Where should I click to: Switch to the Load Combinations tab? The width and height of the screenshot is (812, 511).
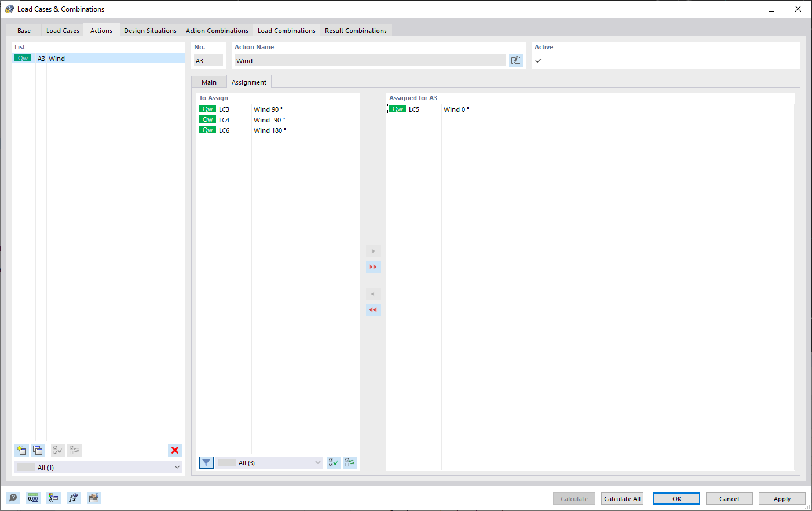287,31
